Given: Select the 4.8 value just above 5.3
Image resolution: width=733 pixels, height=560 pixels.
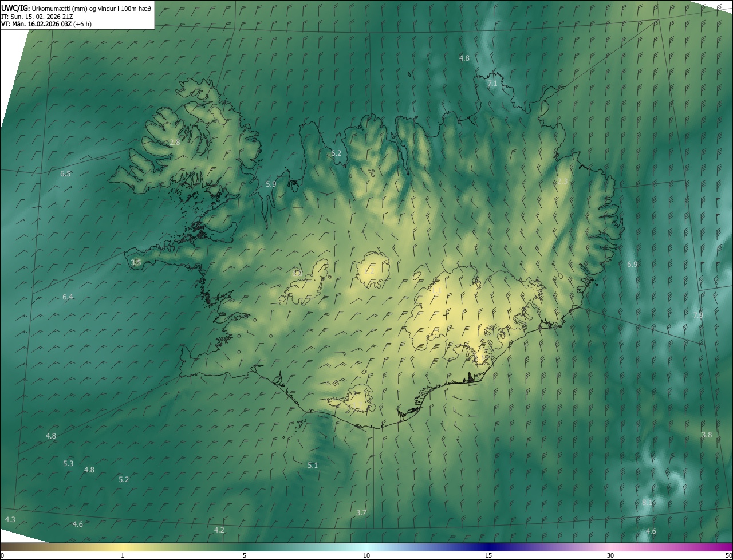Looking at the screenshot, I should tap(51, 436).
